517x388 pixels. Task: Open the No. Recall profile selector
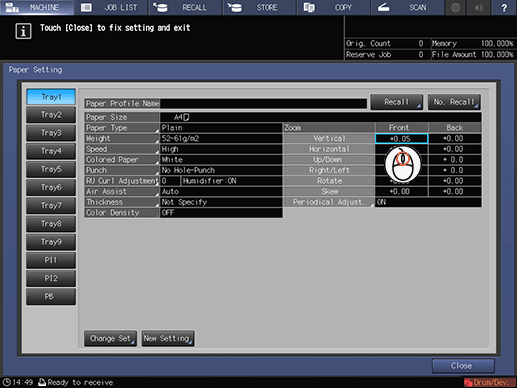tap(454, 102)
